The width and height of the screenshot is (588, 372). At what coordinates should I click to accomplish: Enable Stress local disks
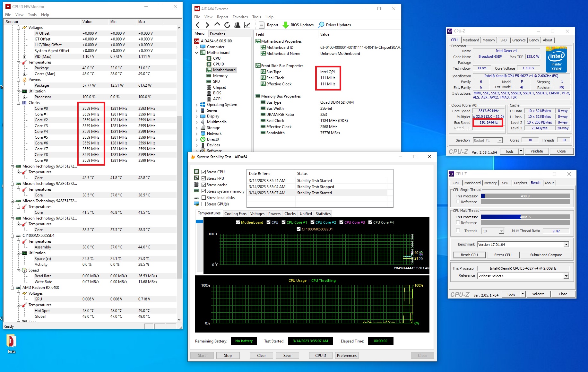pyautogui.click(x=203, y=198)
